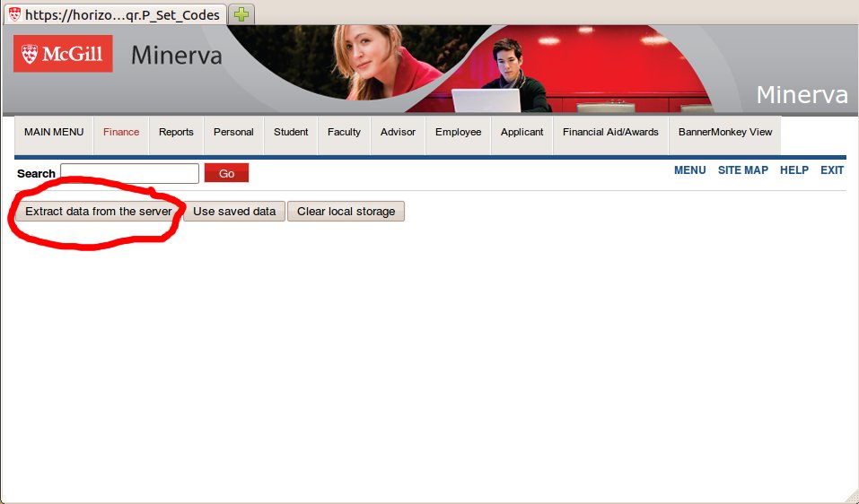Click the HELP link

[x=794, y=170]
